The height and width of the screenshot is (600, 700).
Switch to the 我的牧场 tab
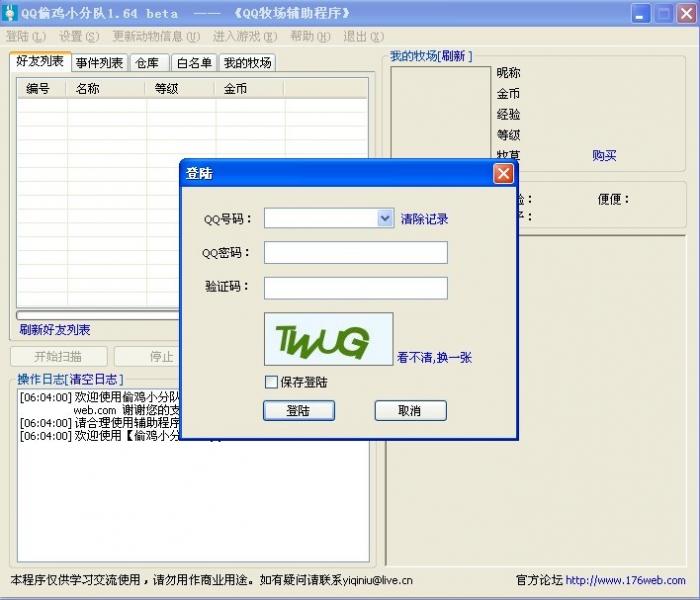tap(248, 63)
